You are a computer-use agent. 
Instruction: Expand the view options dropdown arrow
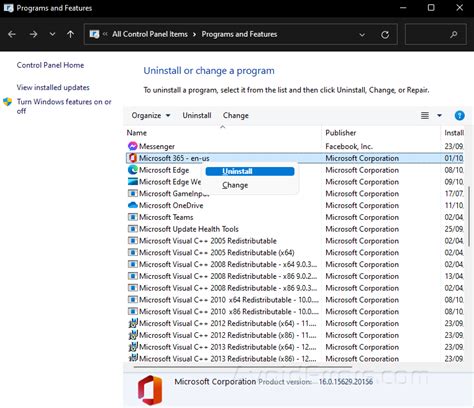[x=439, y=115]
